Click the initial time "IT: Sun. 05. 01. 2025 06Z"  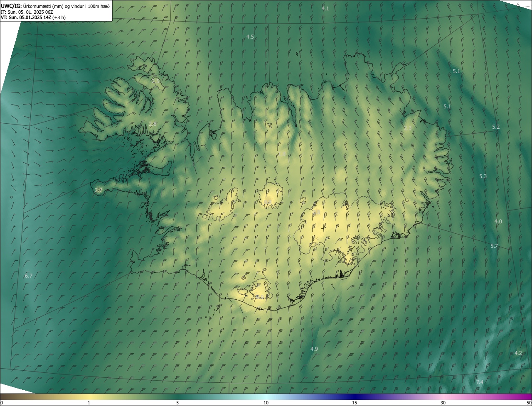tap(27, 12)
